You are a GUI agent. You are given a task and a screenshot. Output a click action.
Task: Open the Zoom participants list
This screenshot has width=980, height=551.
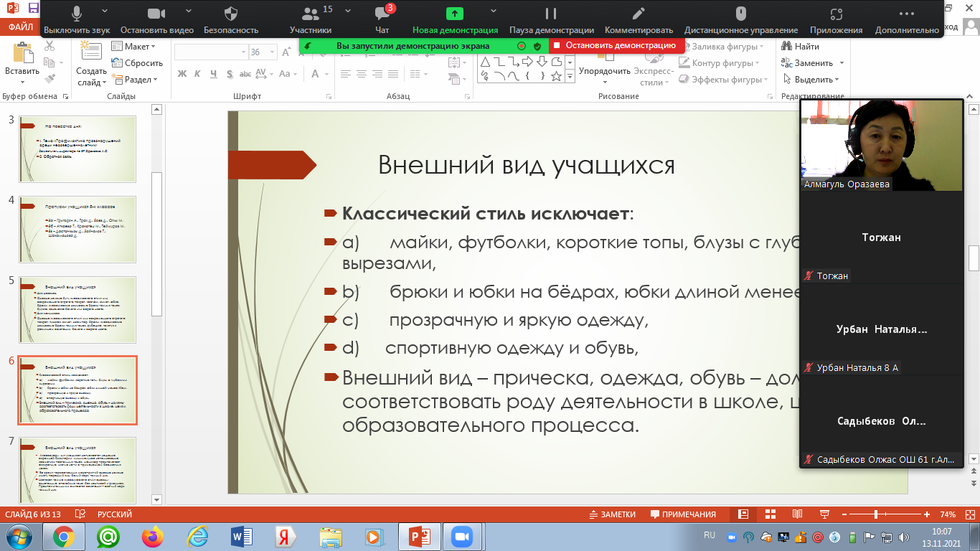310,15
